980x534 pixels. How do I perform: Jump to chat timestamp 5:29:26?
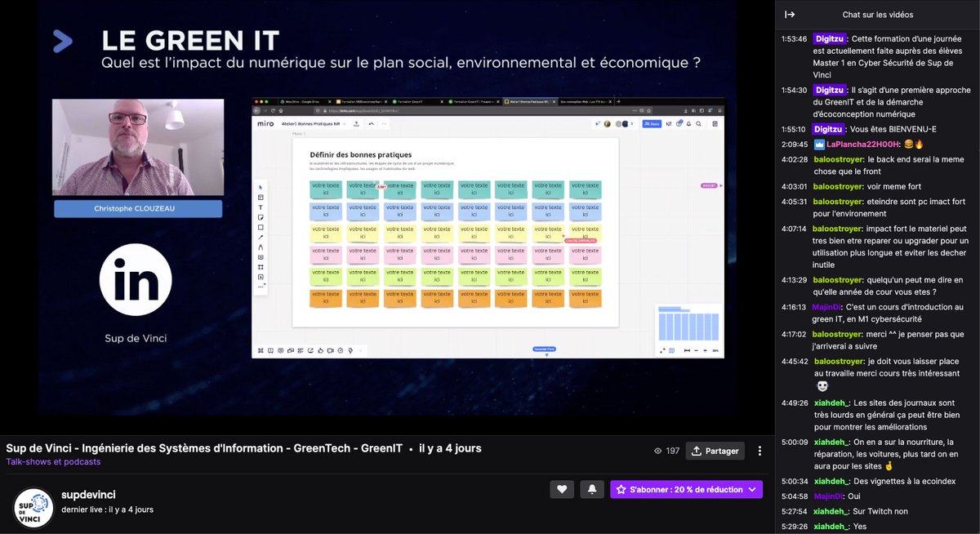click(794, 527)
